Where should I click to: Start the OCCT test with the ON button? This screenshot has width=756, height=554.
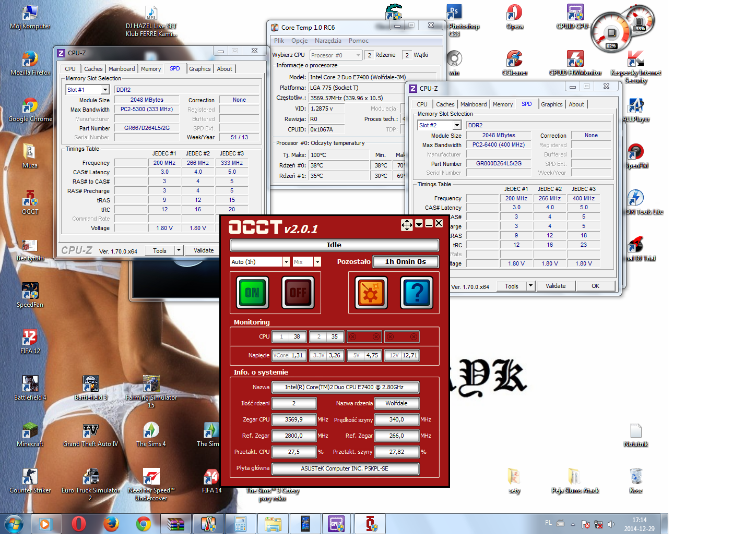[252, 292]
